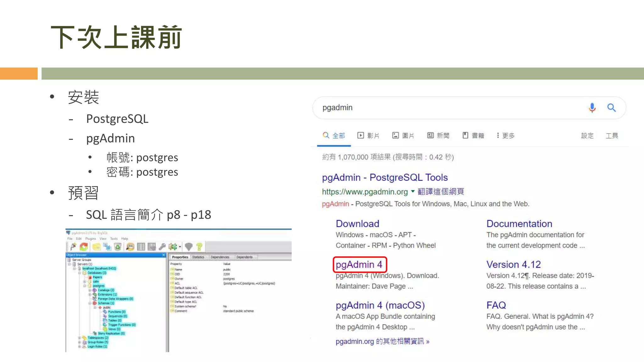
Task: Expand the Catalogs (2) tree node
Action: [90, 290]
